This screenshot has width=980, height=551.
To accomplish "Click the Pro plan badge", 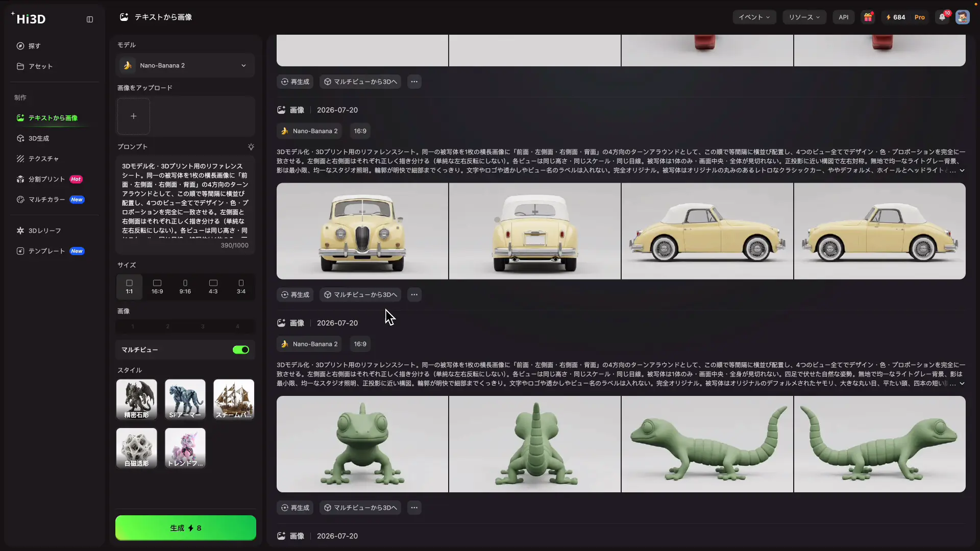I will pos(920,17).
